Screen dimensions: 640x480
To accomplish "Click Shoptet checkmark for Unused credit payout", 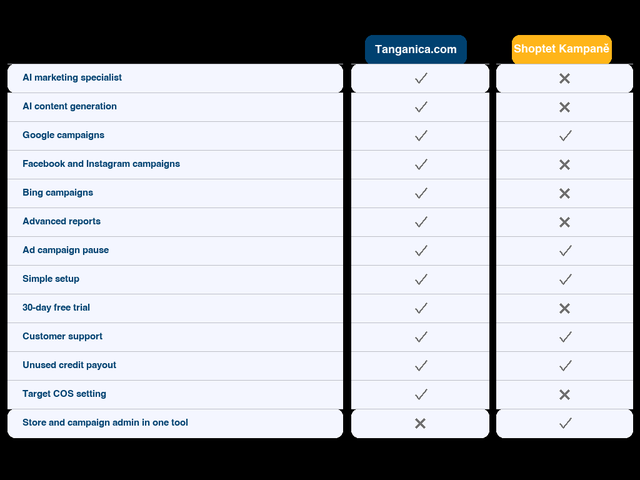I will click(x=565, y=365).
